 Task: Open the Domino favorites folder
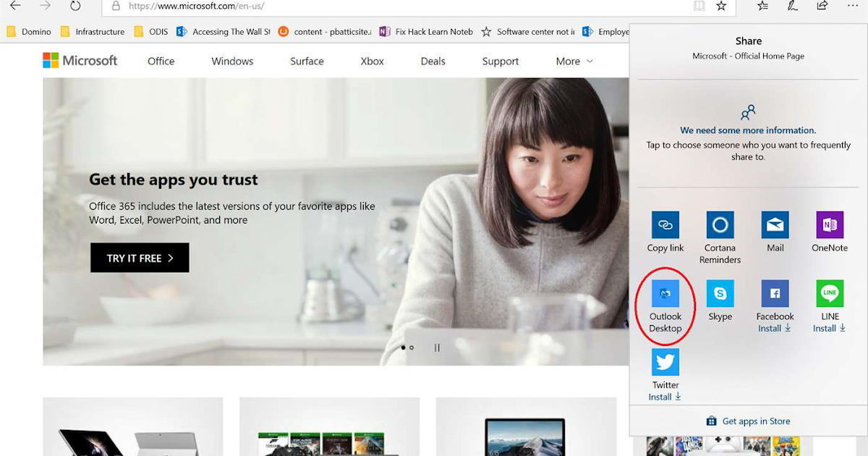point(28,32)
